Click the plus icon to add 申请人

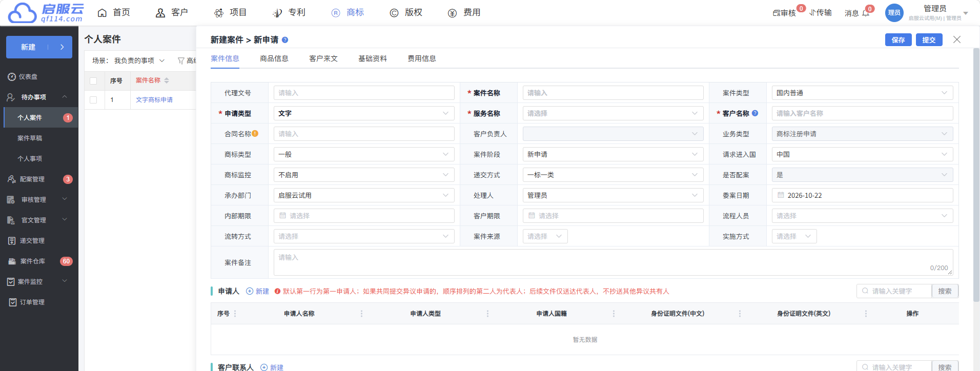point(250,291)
